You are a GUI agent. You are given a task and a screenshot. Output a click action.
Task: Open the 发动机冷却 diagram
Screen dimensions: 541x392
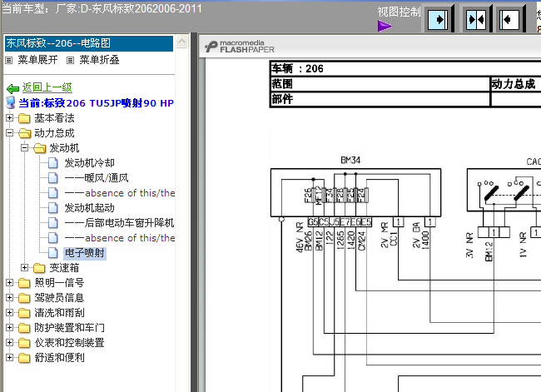[89, 163]
